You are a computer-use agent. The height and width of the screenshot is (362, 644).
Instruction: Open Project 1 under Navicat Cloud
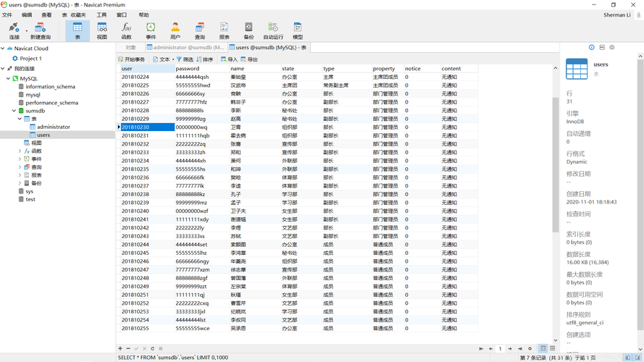pos(31,58)
